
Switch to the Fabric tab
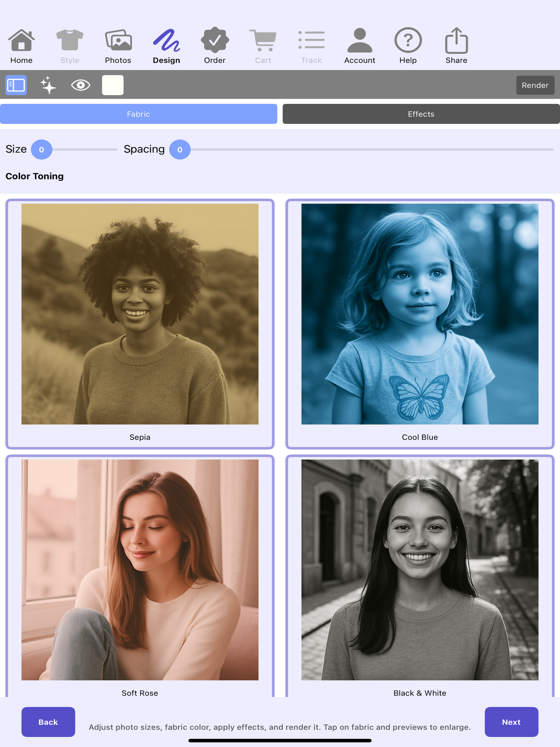[x=138, y=114]
